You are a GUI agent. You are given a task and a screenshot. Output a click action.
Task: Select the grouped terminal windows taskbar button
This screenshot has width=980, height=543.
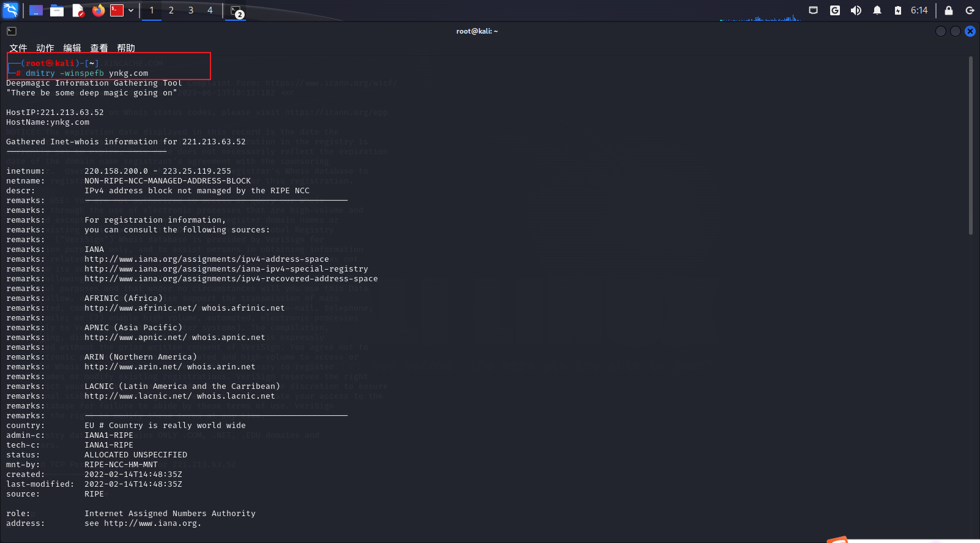tap(236, 11)
